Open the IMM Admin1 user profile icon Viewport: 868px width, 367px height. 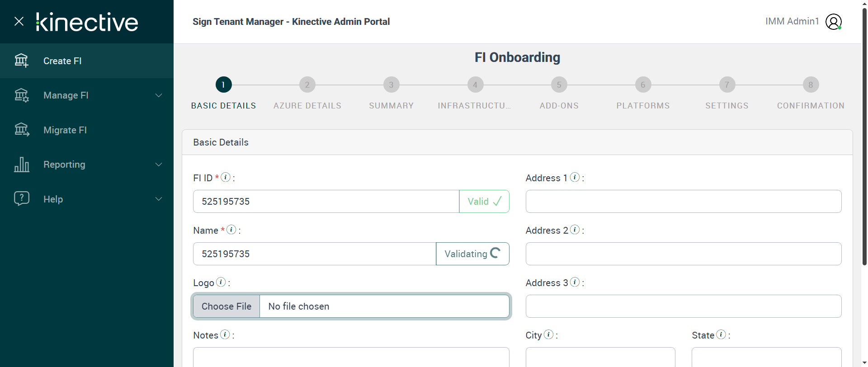(x=833, y=21)
